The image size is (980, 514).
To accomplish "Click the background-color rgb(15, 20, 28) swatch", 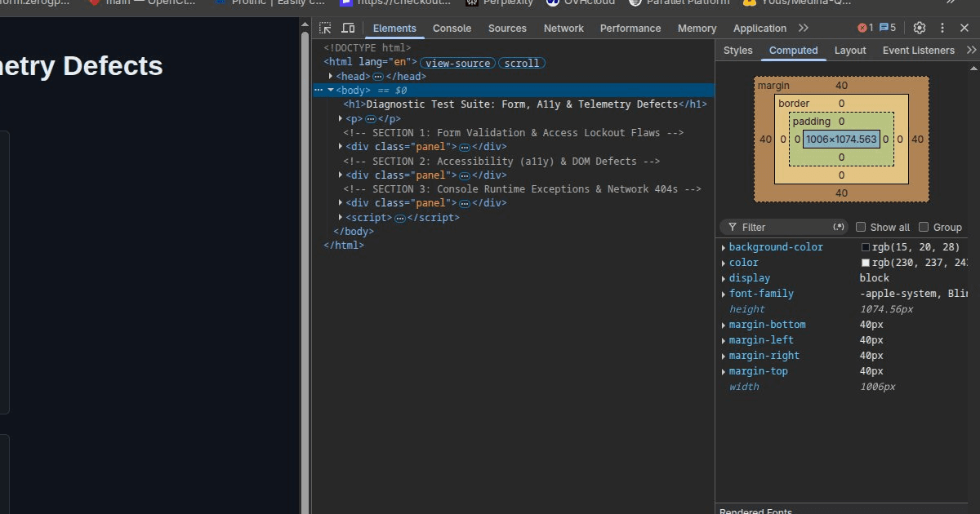I will click(x=866, y=247).
